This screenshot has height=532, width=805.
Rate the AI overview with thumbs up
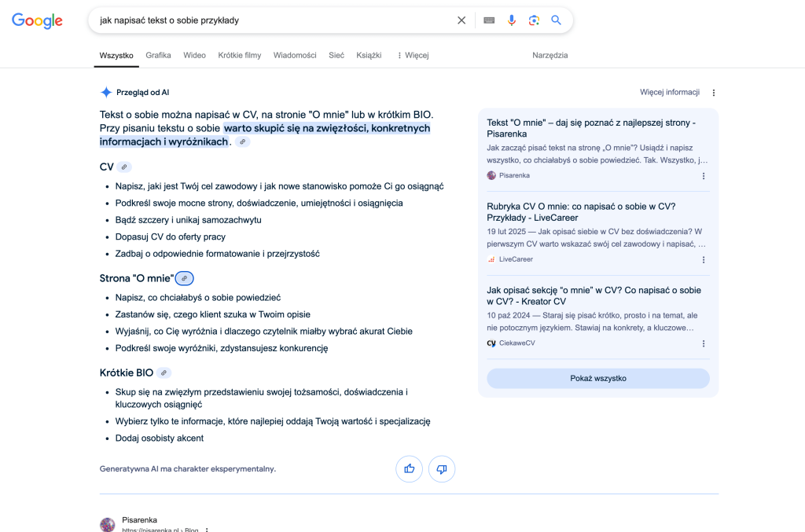[409, 468]
